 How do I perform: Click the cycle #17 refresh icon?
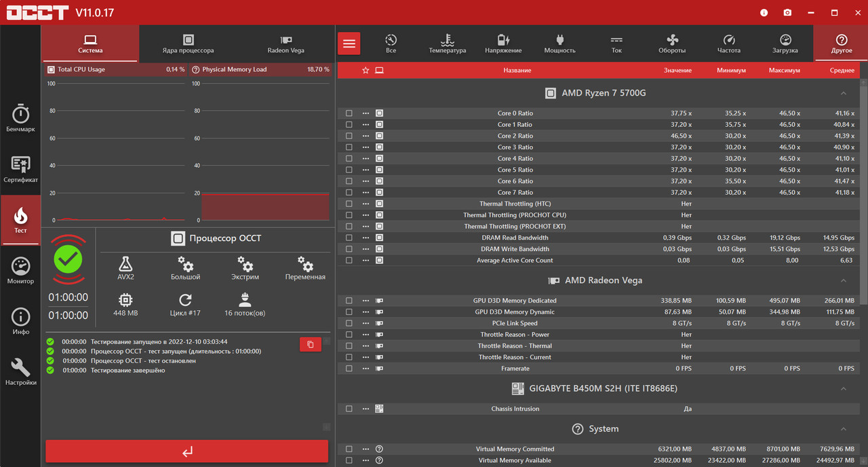click(x=185, y=300)
